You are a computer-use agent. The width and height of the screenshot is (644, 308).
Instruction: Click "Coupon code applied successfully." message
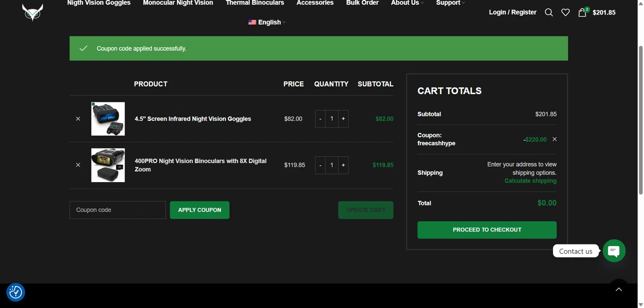click(141, 49)
